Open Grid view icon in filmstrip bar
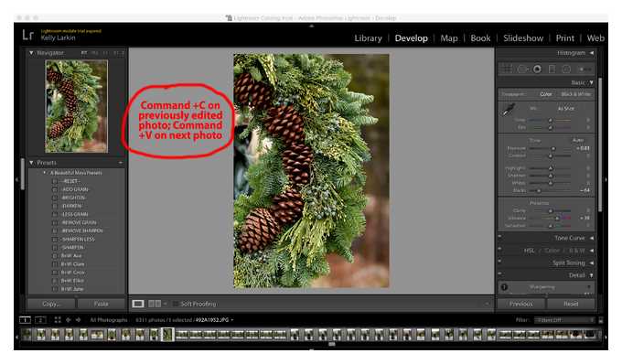Image resolution: width=622 pixels, height=364 pixels. click(58, 319)
